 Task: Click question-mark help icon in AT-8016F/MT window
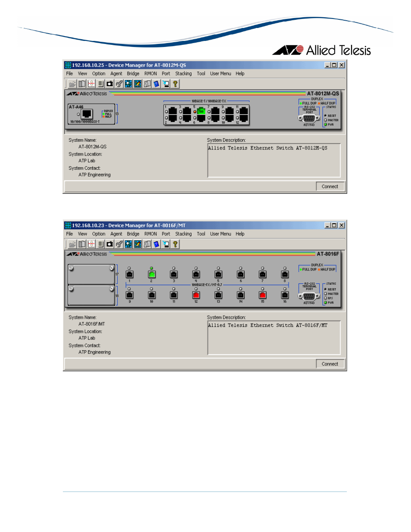175,244
